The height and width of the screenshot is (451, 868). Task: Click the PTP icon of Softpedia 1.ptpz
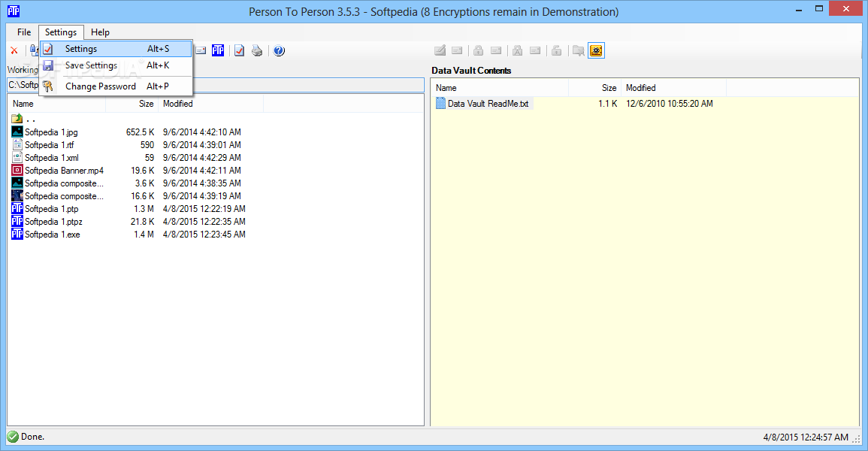click(x=17, y=221)
